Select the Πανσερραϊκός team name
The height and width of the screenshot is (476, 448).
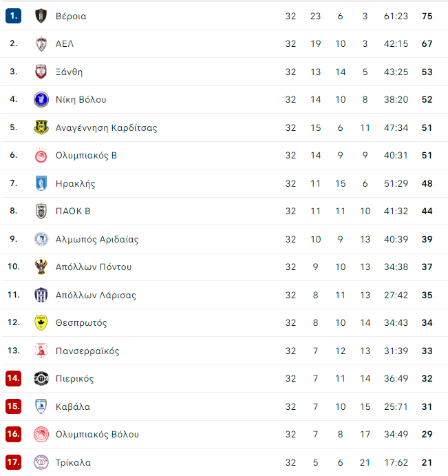pos(87,351)
